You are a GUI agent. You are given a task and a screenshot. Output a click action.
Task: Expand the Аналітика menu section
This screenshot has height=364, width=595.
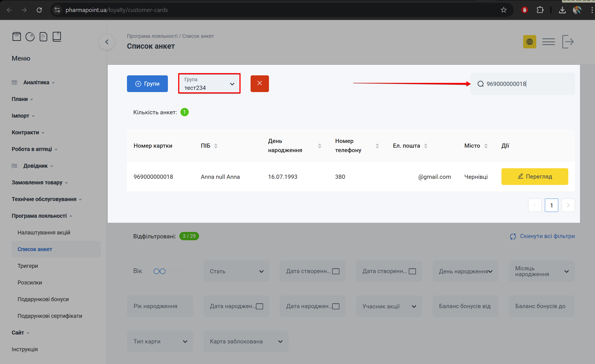[x=36, y=82]
